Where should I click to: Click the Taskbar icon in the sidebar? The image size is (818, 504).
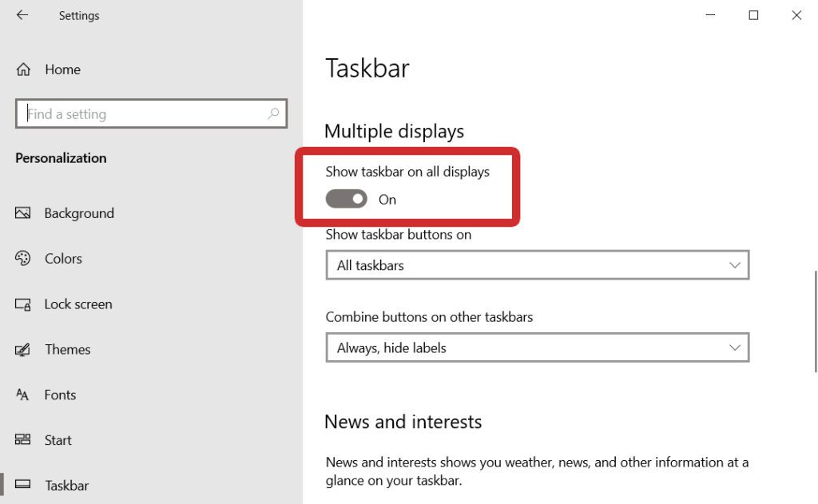point(24,485)
